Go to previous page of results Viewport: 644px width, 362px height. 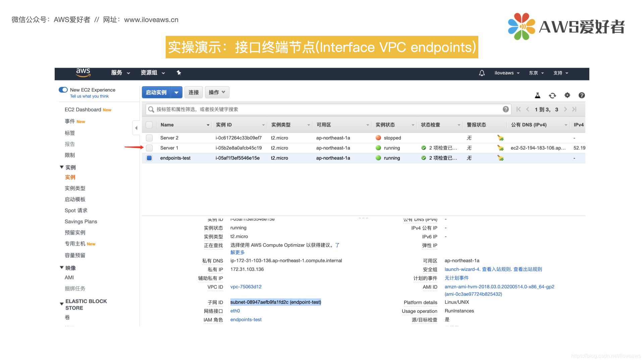click(528, 109)
